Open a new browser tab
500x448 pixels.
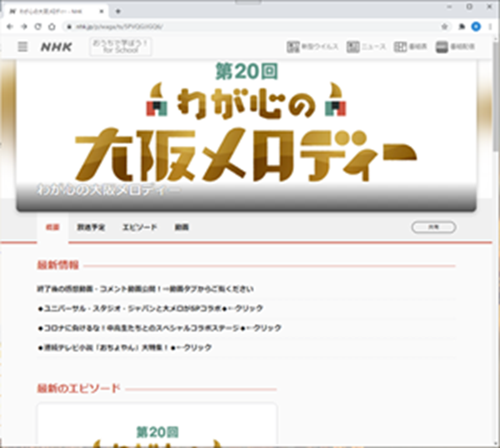point(117,11)
